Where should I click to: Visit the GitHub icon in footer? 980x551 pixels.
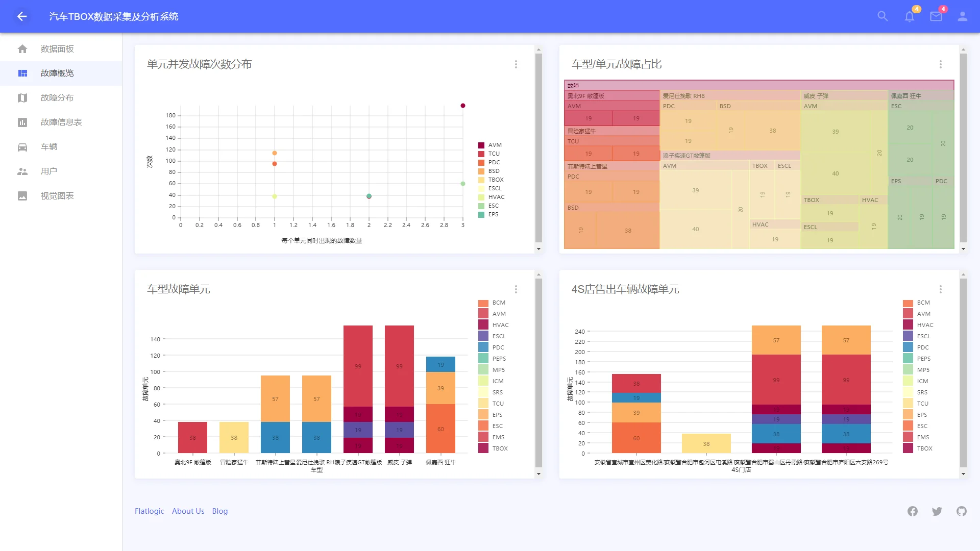pos(962,511)
